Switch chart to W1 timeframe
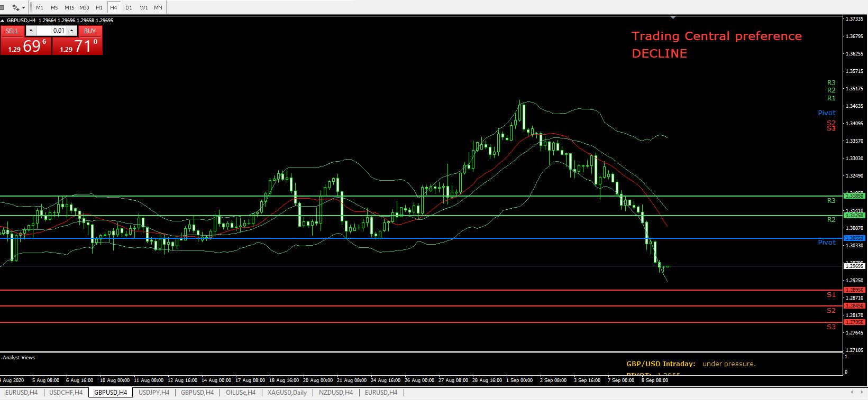This screenshot has width=868, height=400. (144, 8)
